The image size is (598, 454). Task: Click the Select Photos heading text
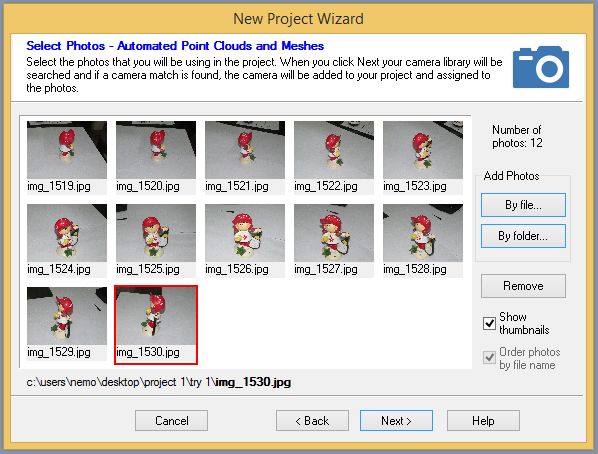coord(175,46)
